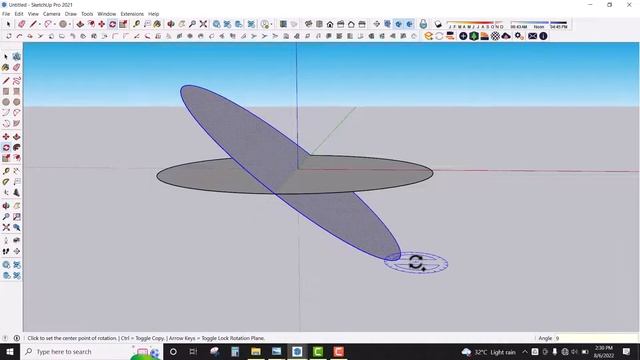Image resolution: width=640 pixels, height=360 pixels.
Task: Open the Help menu
Action: [x=153, y=14]
